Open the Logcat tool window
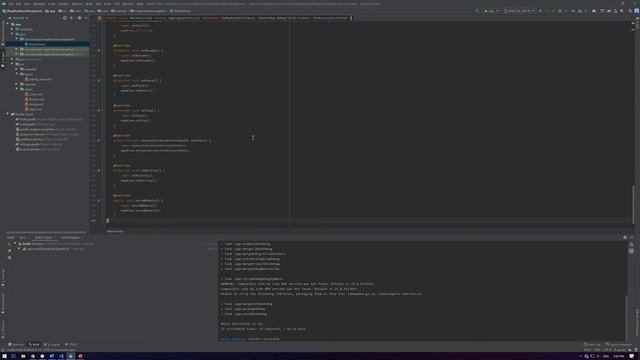 (x=52, y=344)
